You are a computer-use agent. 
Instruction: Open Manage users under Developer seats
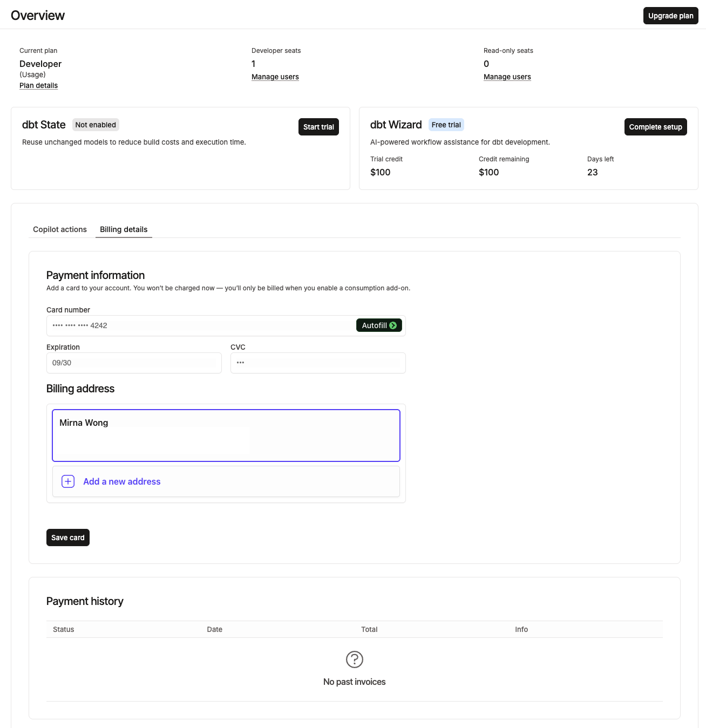pyautogui.click(x=275, y=77)
